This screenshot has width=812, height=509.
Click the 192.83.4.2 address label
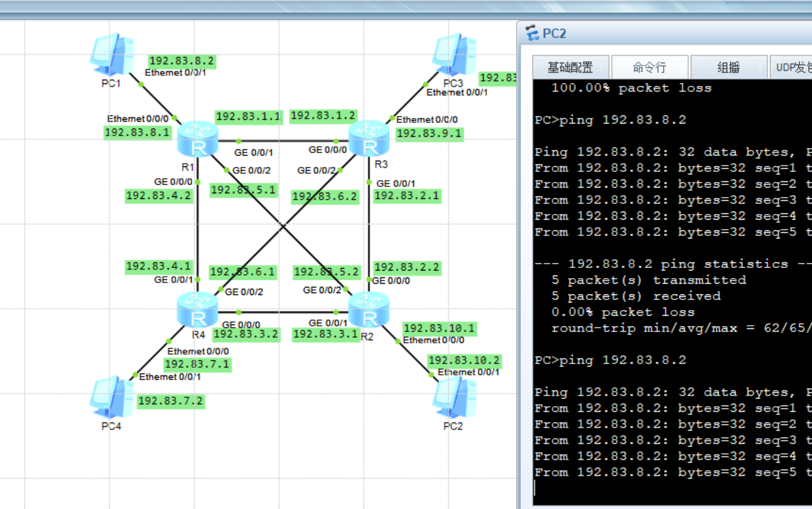tap(159, 196)
